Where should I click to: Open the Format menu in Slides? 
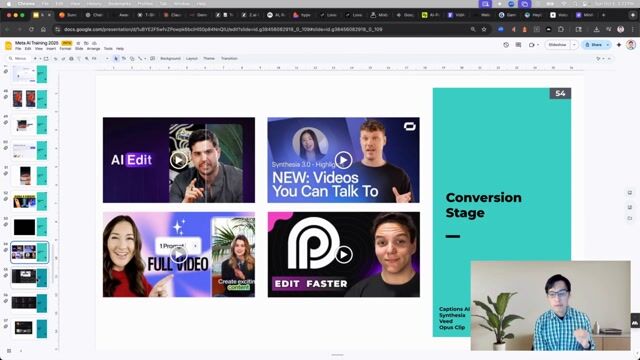tap(65, 49)
